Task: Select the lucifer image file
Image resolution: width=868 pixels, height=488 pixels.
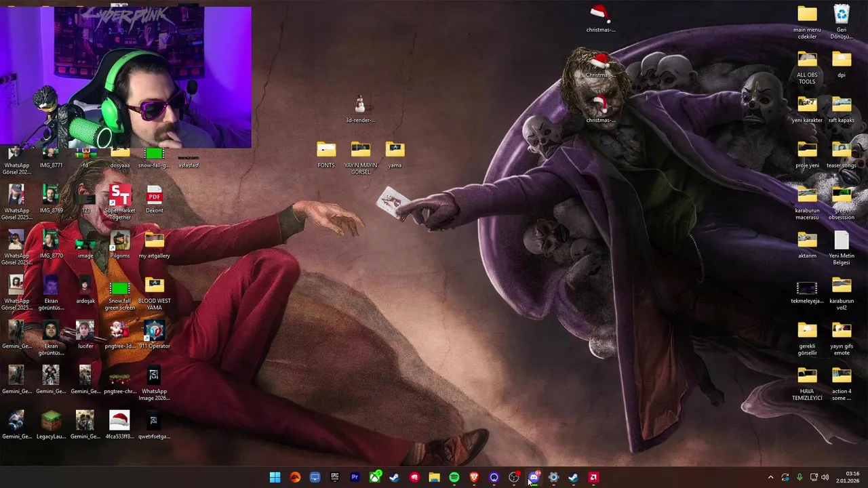Action: pyautogui.click(x=85, y=335)
